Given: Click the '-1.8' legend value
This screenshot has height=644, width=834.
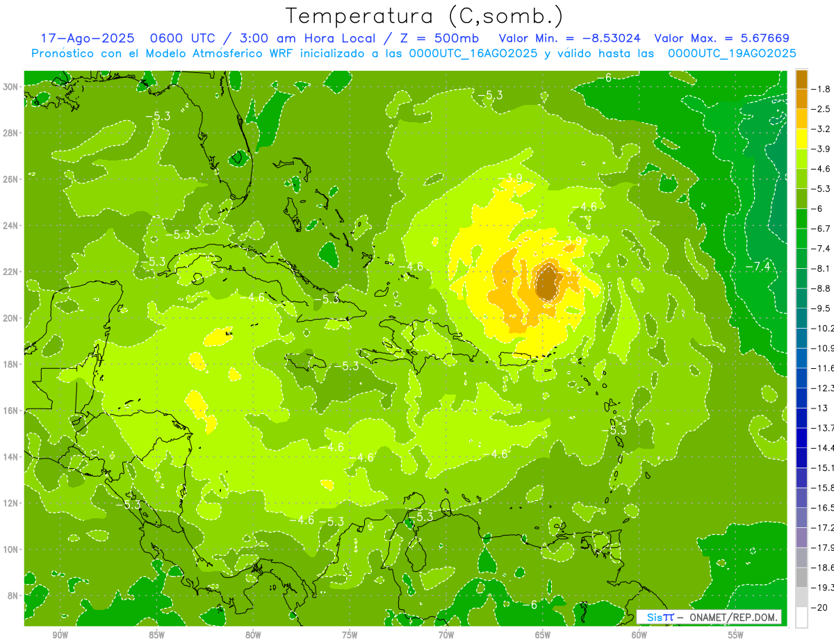Looking at the screenshot, I should click(x=821, y=89).
